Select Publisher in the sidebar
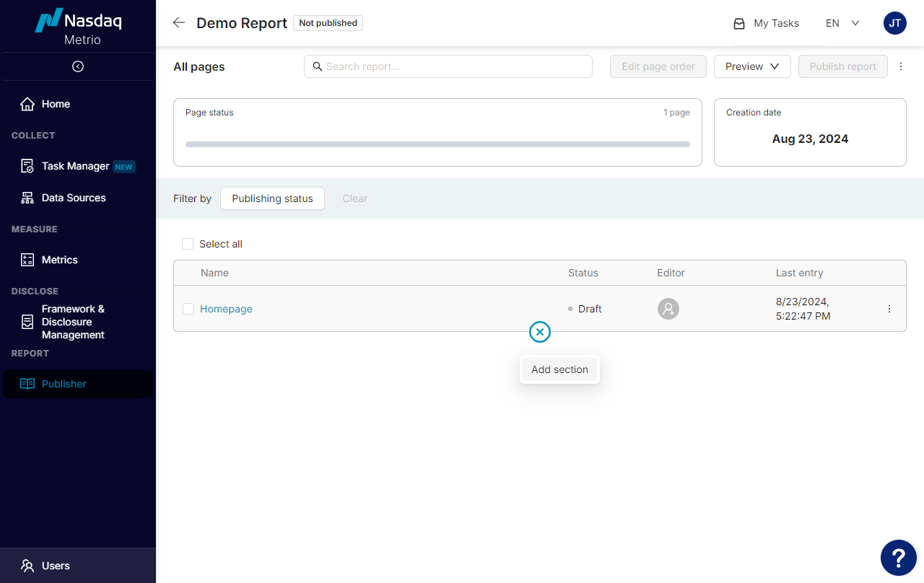This screenshot has width=924, height=583. pos(78,384)
